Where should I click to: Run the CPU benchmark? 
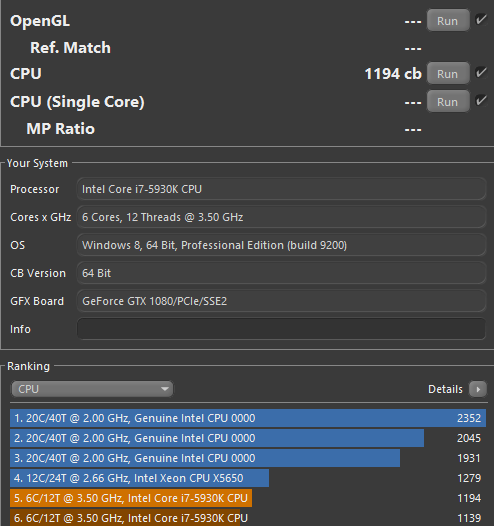pyautogui.click(x=448, y=73)
